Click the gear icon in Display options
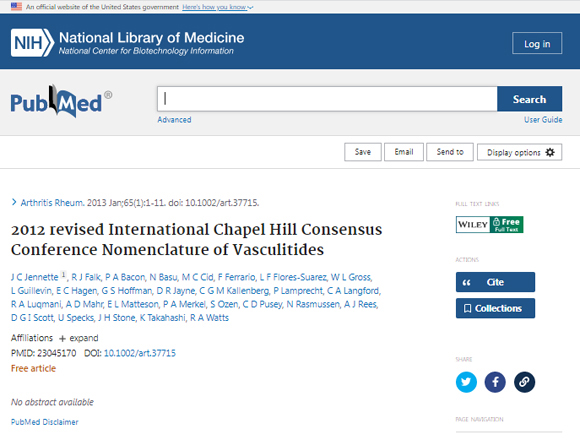 (x=550, y=152)
